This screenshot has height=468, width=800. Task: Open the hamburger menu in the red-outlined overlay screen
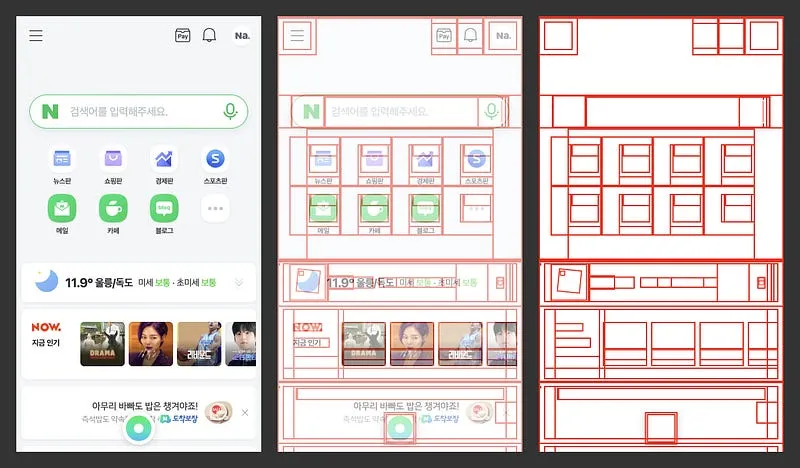pos(297,35)
